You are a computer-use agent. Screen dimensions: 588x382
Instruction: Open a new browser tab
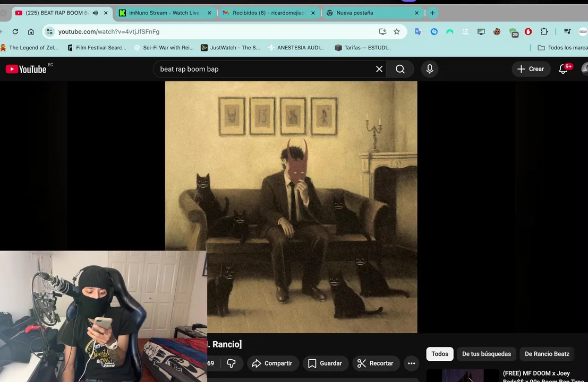(x=432, y=13)
